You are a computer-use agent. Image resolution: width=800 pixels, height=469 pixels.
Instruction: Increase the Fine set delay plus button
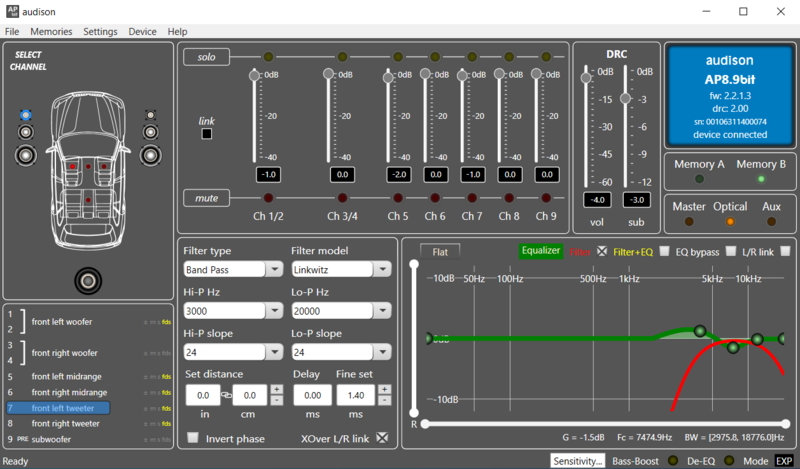tap(385, 389)
